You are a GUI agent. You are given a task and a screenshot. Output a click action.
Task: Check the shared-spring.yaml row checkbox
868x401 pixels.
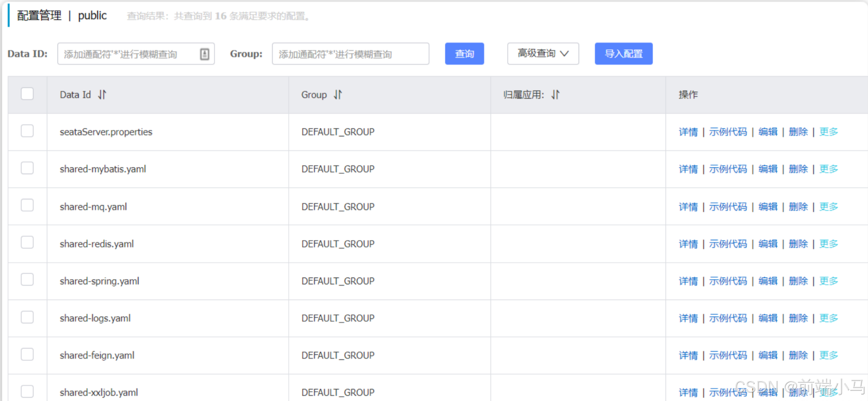(27, 279)
